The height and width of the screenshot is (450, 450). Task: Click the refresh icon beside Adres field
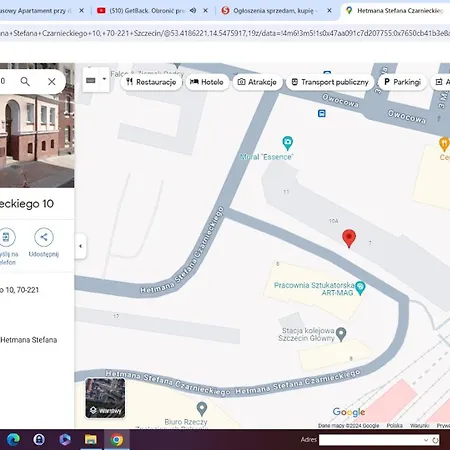click(435, 440)
